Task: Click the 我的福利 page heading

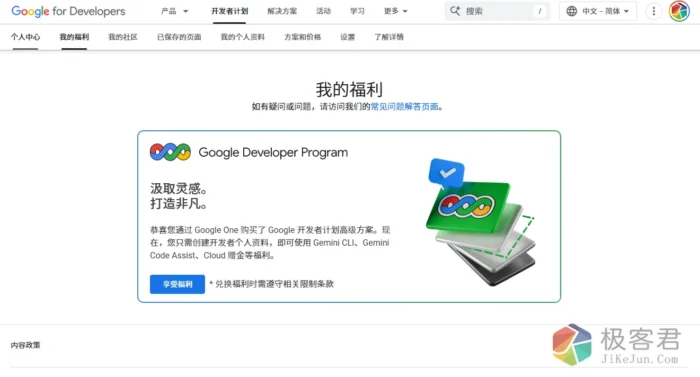Action: coord(349,89)
